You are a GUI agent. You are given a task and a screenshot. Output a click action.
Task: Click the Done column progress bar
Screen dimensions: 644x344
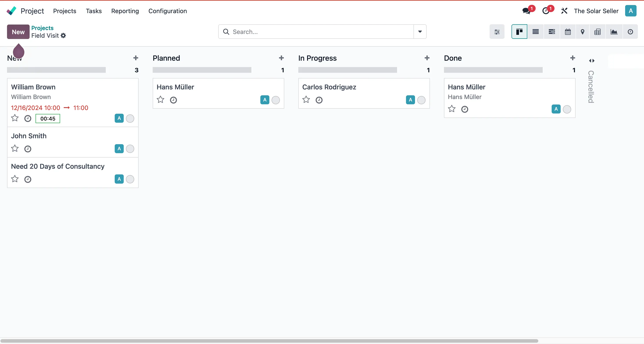(x=493, y=70)
